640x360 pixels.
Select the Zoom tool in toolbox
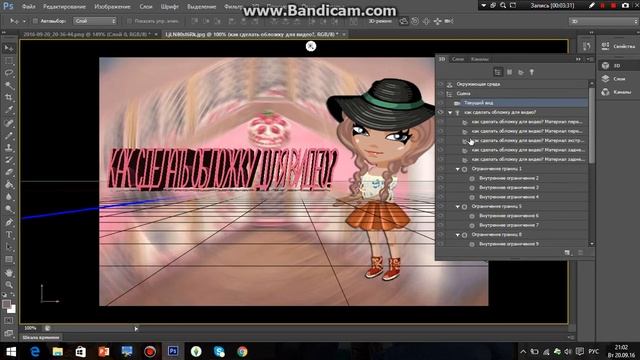pyautogui.click(x=9, y=284)
